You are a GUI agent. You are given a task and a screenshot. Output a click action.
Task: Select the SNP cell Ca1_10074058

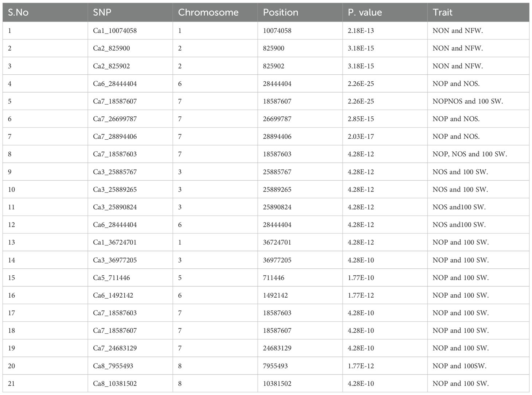point(115,31)
